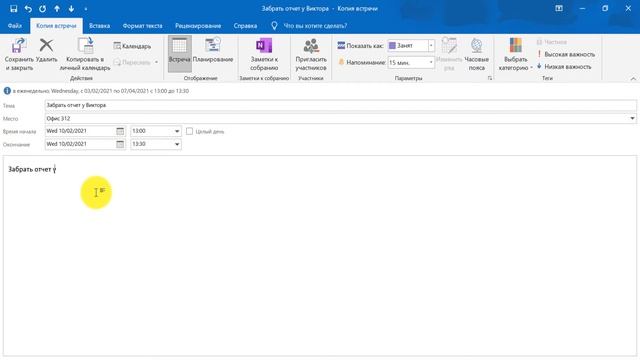Open the end date calendar picker
The width and height of the screenshot is (640, 360).
[x=120, y=144]
